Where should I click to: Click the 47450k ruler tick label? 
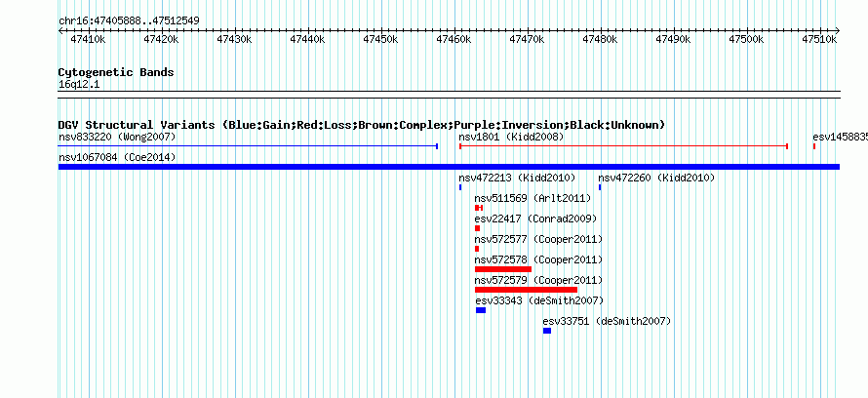coord(381,39)
